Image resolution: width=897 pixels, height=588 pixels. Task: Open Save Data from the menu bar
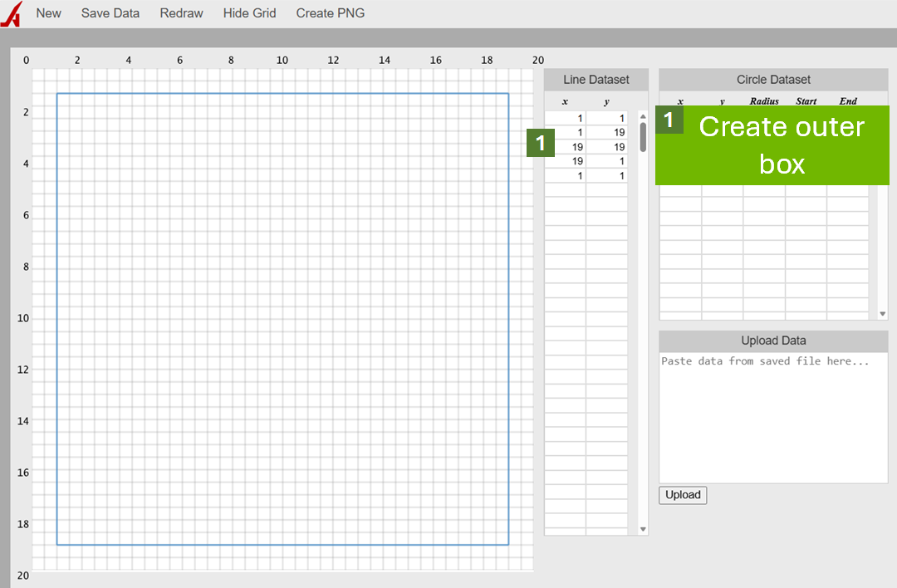pos(110,12)
